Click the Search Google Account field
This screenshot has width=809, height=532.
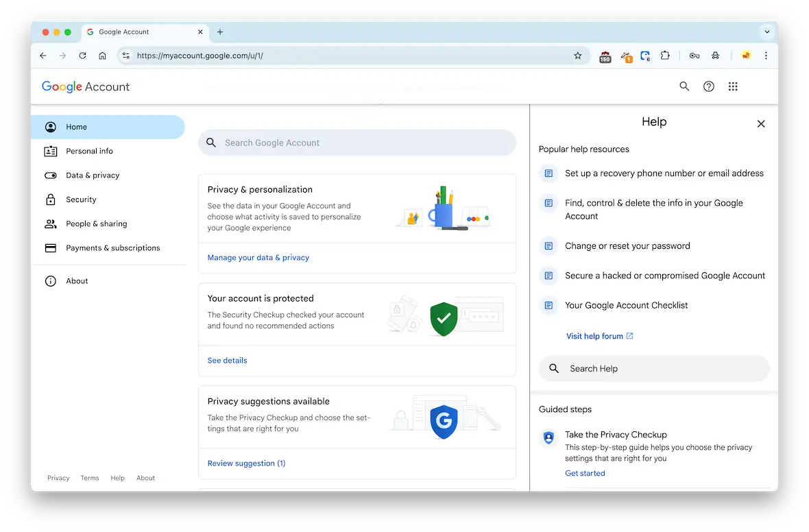click(x=357, y=143)
